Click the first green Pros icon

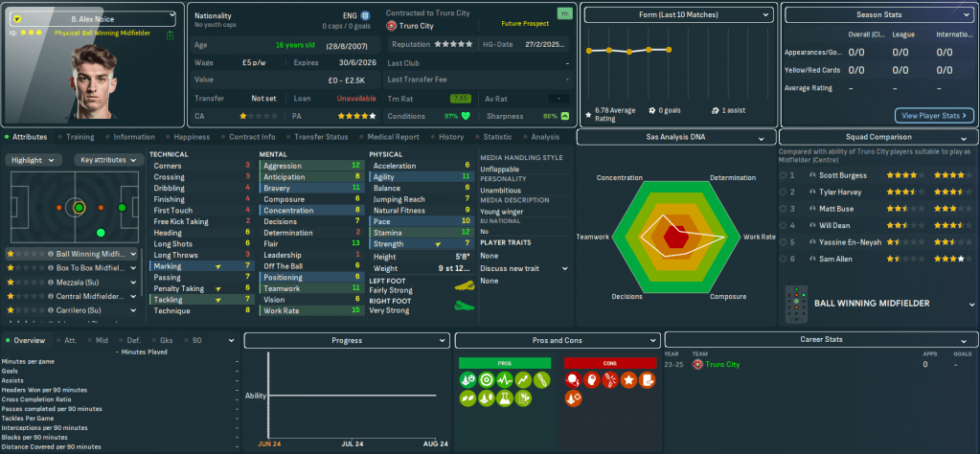pyautogui.click(x=467, y=380)
